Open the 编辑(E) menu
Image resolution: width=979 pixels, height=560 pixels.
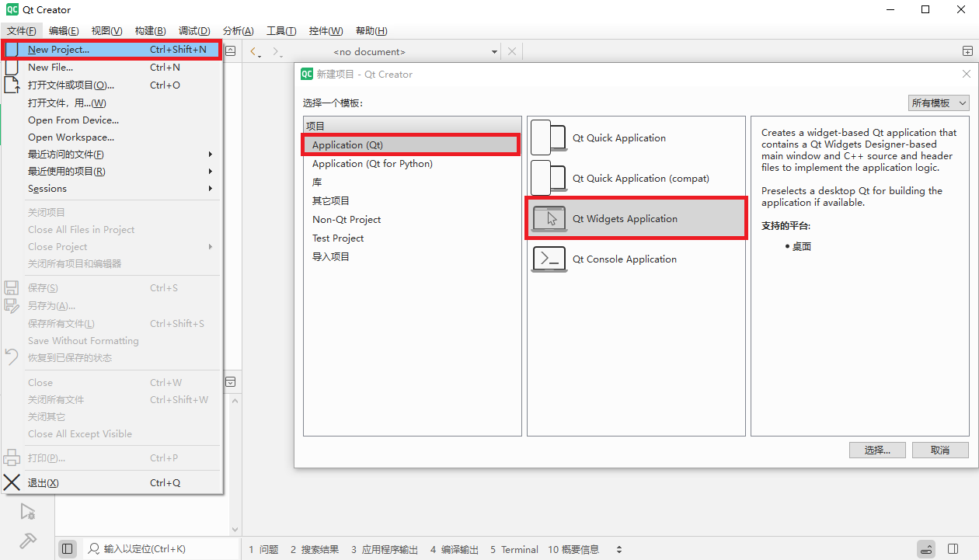coord(64,31)
